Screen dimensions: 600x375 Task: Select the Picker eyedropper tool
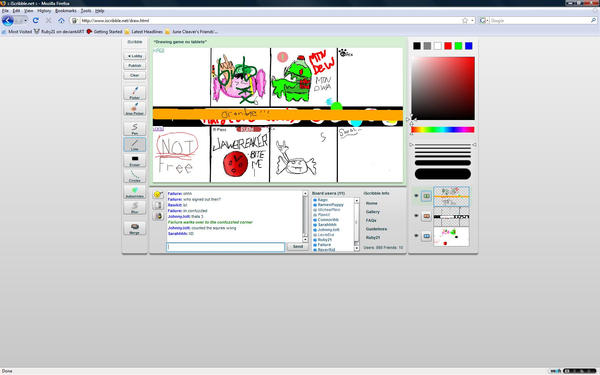[x=135, y=93]
